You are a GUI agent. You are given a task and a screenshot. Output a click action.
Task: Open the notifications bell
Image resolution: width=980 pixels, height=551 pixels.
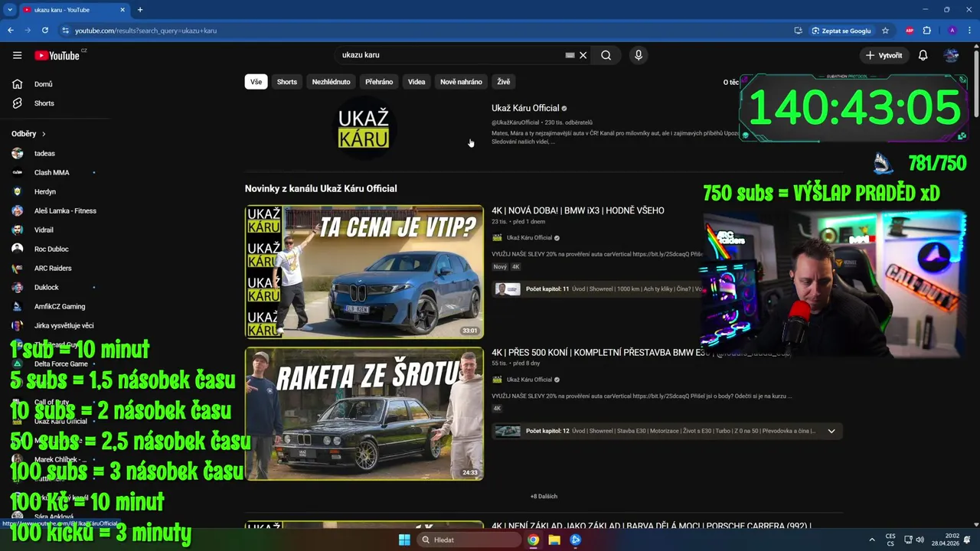point(923,55)
